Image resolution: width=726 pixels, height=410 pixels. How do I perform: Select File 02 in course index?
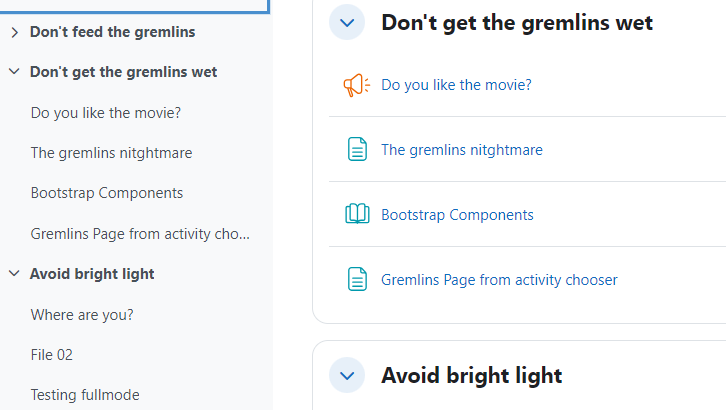pyautogui.click(x=51, y=355)
